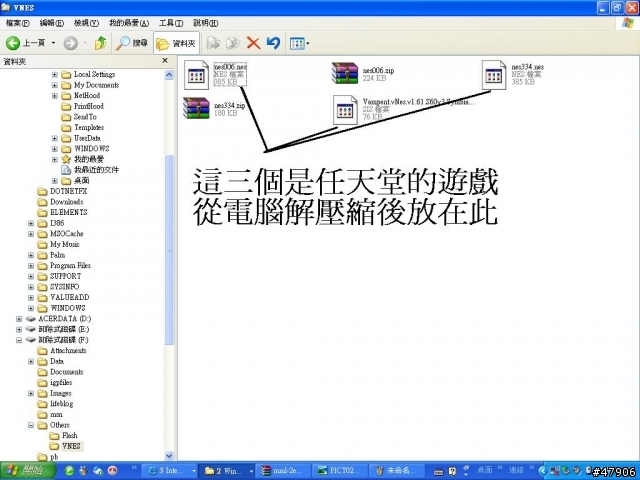Select the nes334.nes file icon
The image size is (640, 480).
pyautogui.click(x=493, y=75)
